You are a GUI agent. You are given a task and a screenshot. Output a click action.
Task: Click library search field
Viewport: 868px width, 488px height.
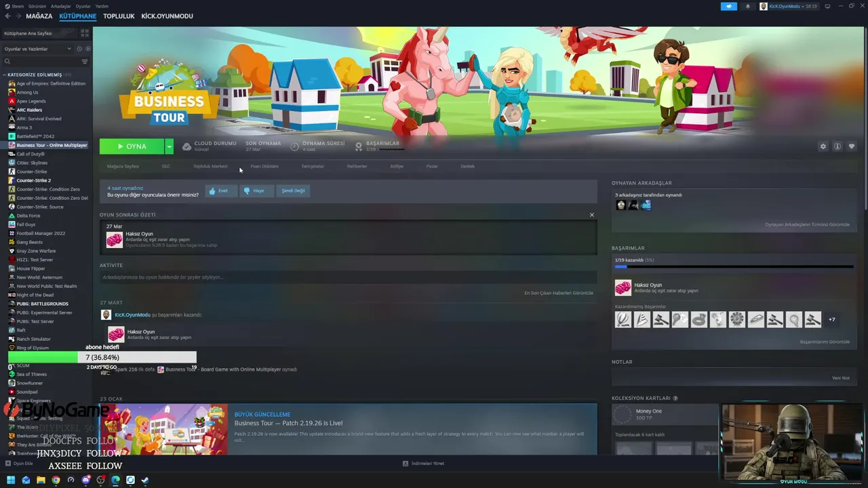42,62
